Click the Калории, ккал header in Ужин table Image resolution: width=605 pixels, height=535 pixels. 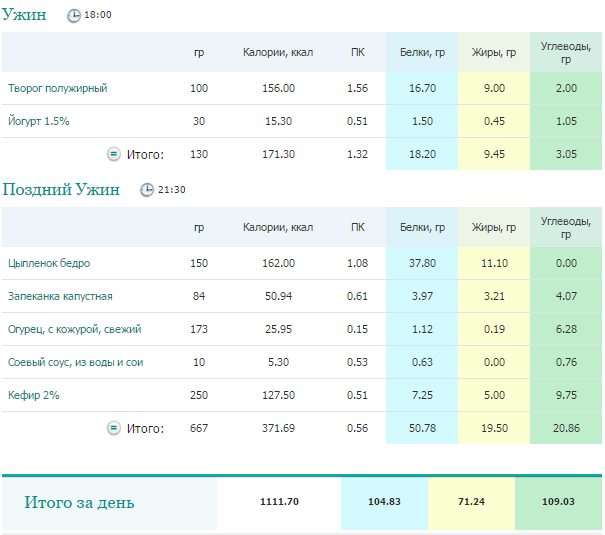(278, 53)
